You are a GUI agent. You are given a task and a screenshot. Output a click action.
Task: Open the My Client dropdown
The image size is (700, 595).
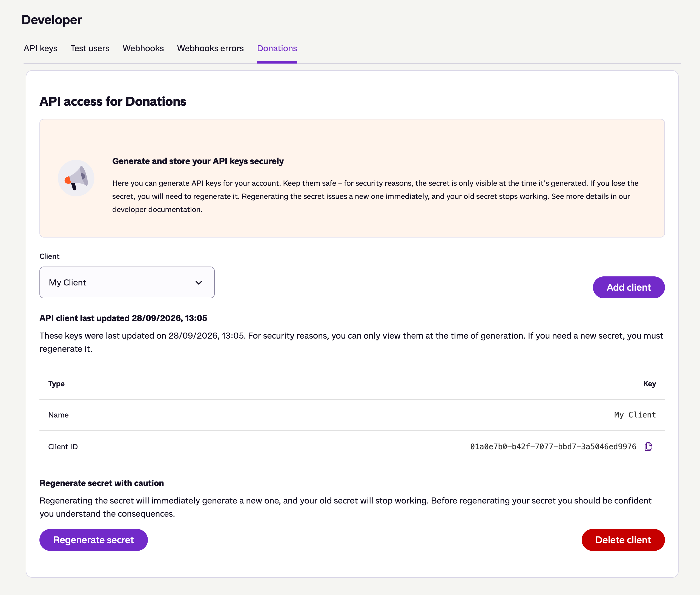(127, 283)
